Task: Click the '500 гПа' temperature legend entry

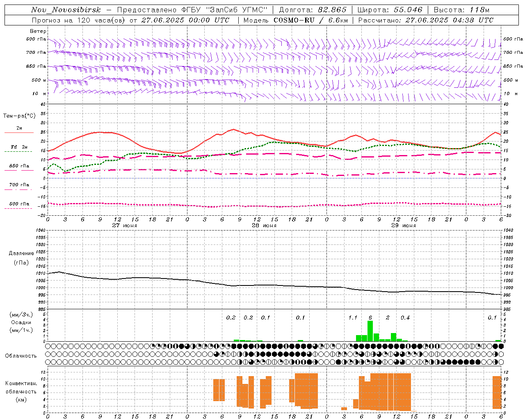Action: click(x=19, y=204)
